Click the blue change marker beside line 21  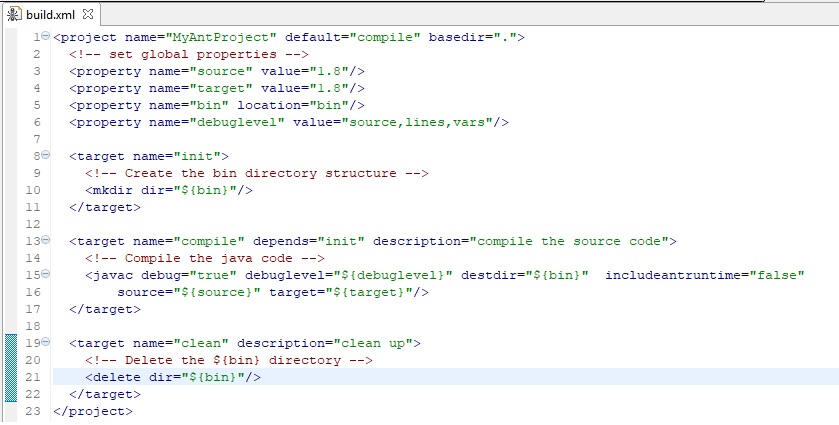tap(11, 377)
